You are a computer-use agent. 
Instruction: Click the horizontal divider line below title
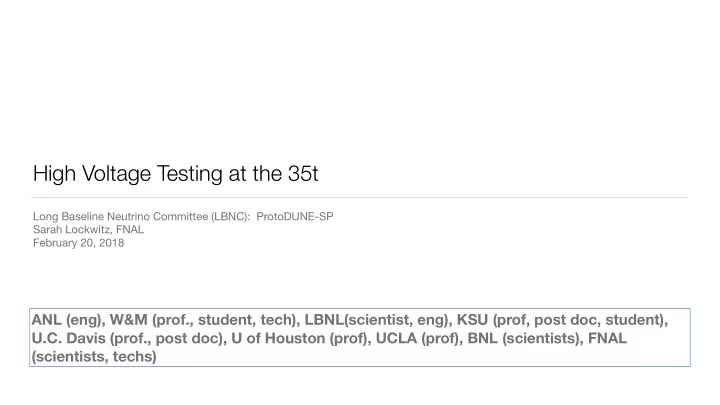point(360,197)
